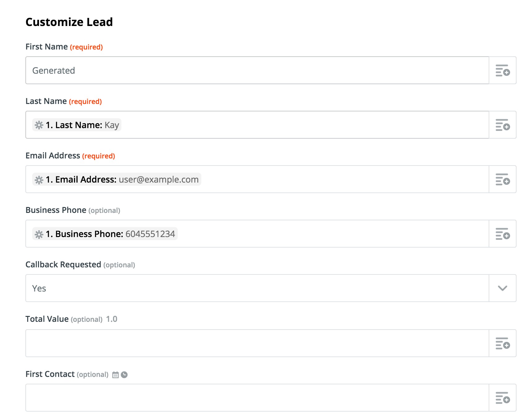Click calendar icon beside First Contact label

click(x=116, y=375)
